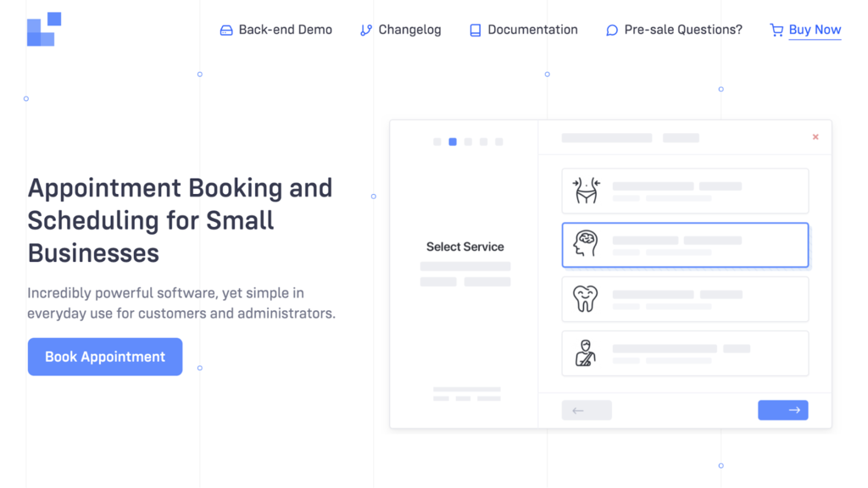
Task: Click the Appointment Booking and Scheduling headline
Action: pyautogui.click(x=180, y=220)
